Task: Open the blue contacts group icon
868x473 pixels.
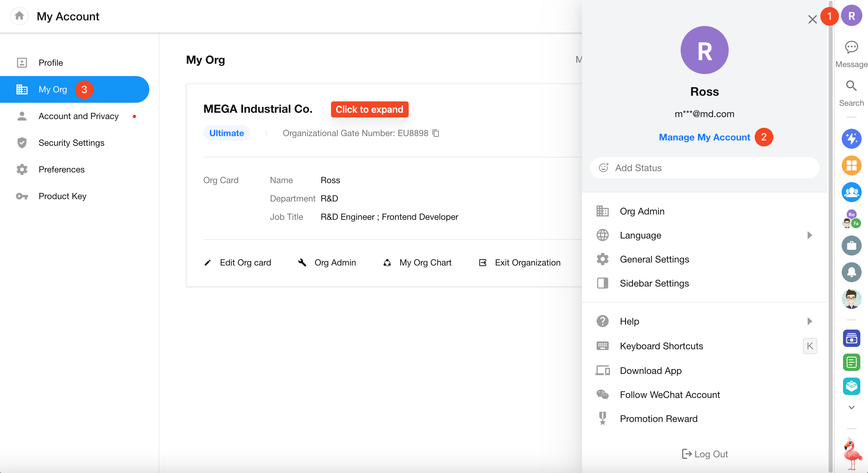Action: pyautogui.click(x=851, y=192)
